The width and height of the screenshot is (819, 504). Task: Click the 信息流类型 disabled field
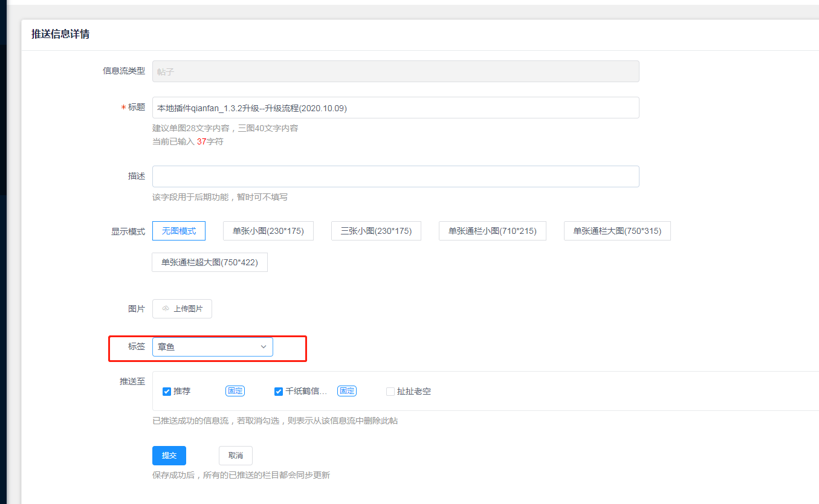[x=395, y=71]
